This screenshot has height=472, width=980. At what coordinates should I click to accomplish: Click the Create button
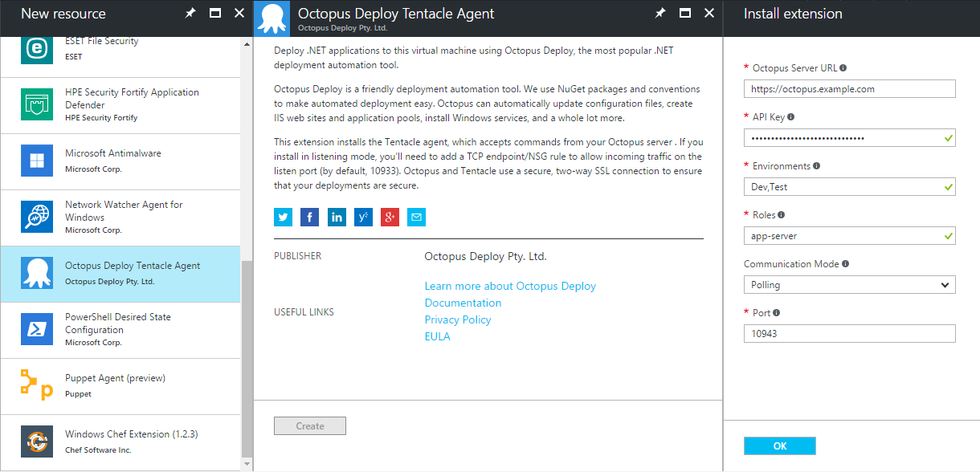(309, 425)
